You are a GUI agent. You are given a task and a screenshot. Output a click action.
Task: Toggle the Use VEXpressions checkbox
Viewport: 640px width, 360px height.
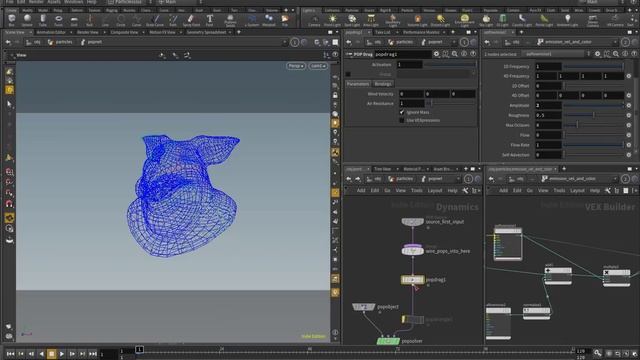pos(402,120)
